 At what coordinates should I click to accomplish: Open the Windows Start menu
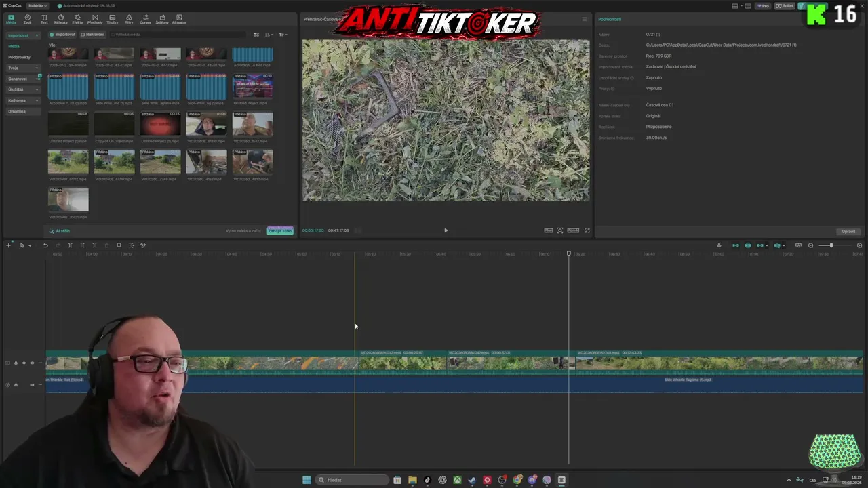click(307, 480)
